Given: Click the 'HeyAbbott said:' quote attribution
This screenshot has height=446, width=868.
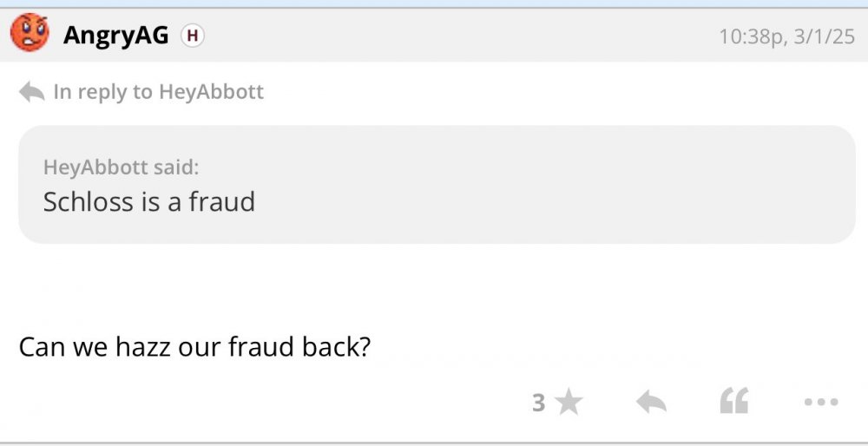Looking at the screenshot, I should click(121, 167).
